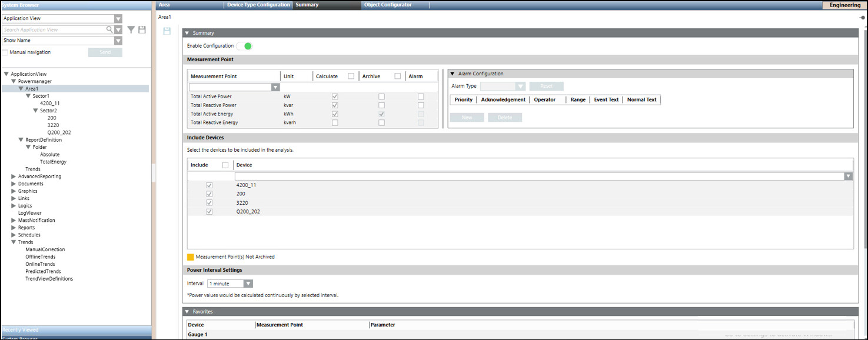The width and height of the screenshot is (868, 340).
Task: Click the Engineering button
Action: pyautogui.click(x=844, y=5)
